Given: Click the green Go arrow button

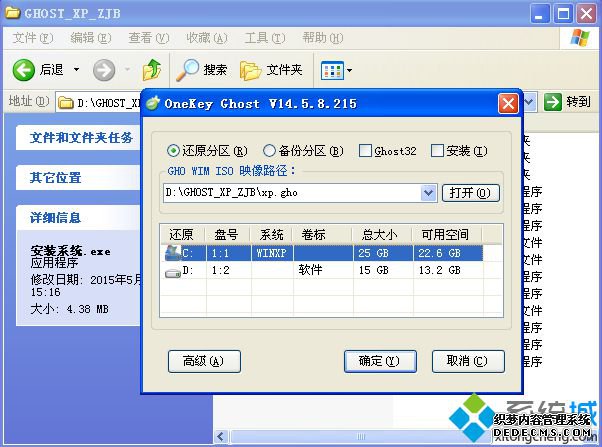Looking at the screenshot, I should [x=553, y=102].
